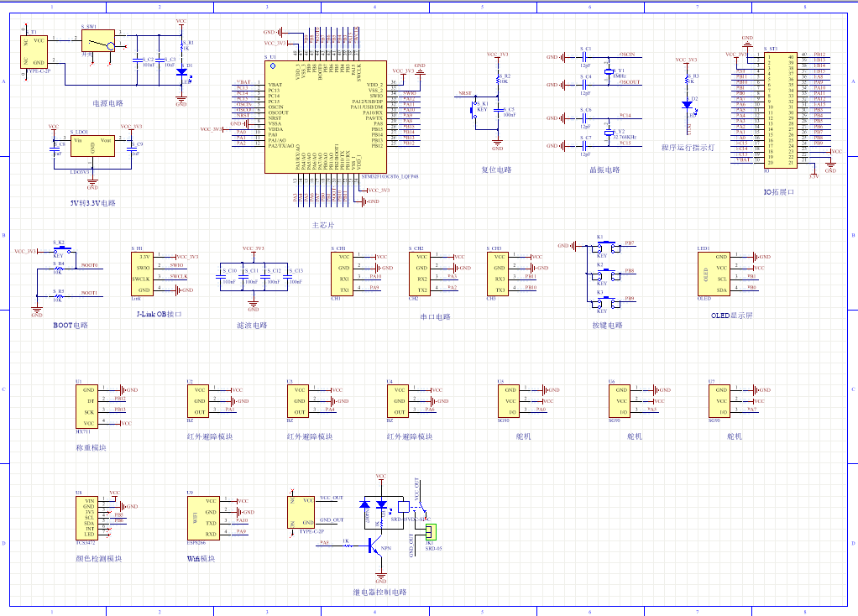Viewport: 858px width, 616px height.
Task: Select SG90 servo U7 connector
Action: click(x=719, y=401)
